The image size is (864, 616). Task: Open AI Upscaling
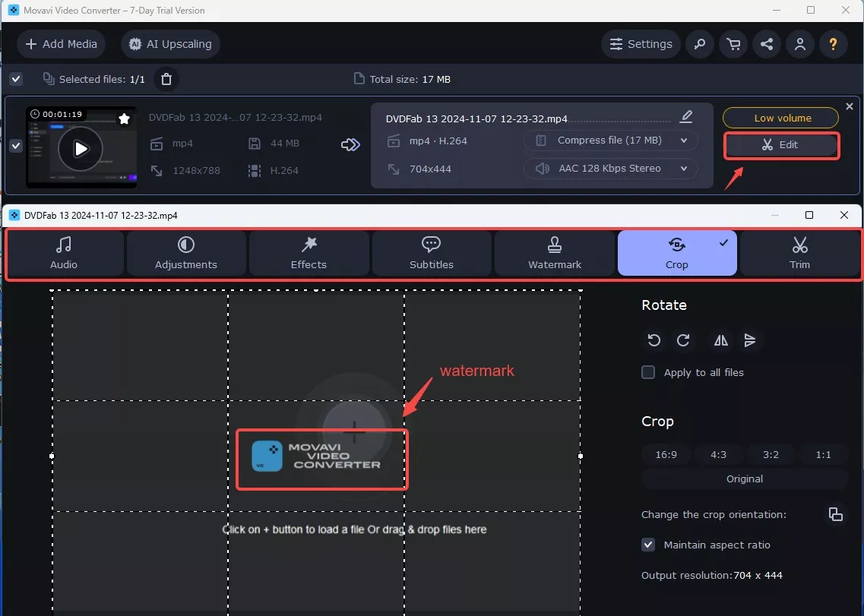170,44
